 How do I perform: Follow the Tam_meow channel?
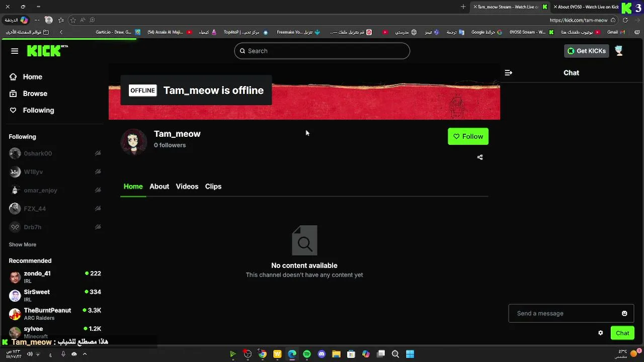coord(468,136)
